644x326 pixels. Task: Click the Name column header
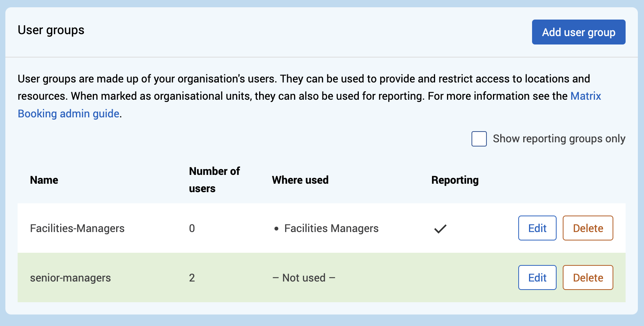coord(44,180)
